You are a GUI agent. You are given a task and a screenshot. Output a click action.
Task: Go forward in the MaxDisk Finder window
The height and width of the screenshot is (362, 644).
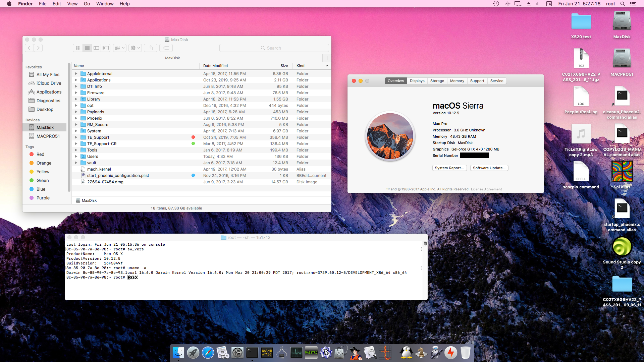38,48
